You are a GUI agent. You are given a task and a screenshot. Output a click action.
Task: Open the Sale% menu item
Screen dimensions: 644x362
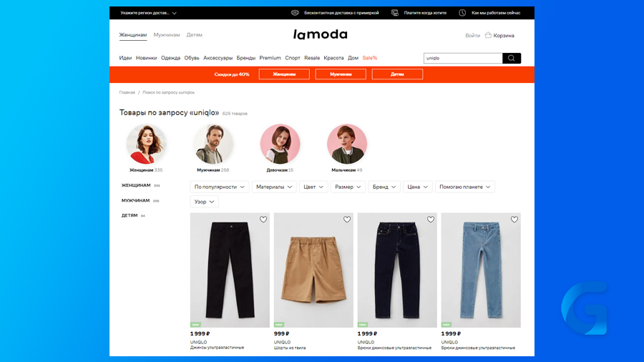(x=370, y=58)
